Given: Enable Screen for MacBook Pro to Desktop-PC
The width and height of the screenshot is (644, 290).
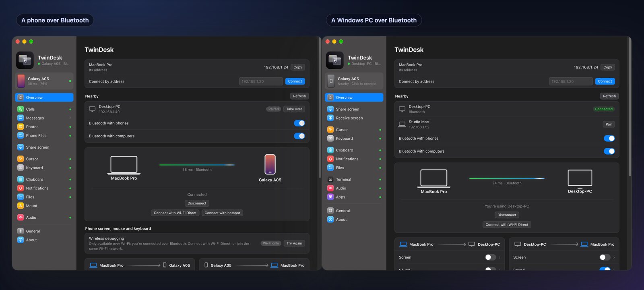Looking at the screenshot, I should (x=490, y=257).
